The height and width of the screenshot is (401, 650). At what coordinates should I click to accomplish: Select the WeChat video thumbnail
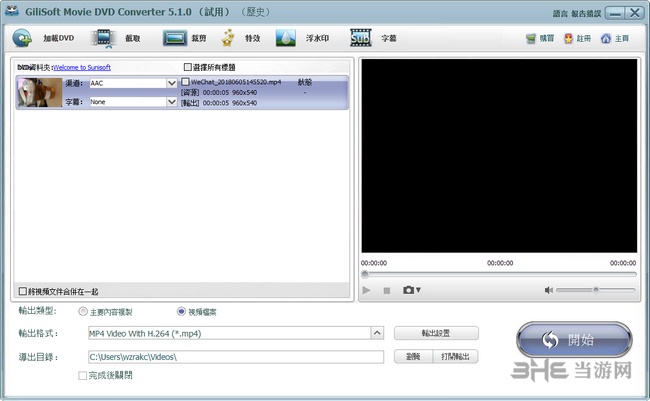pyautogui.click(x=40, y=92)
